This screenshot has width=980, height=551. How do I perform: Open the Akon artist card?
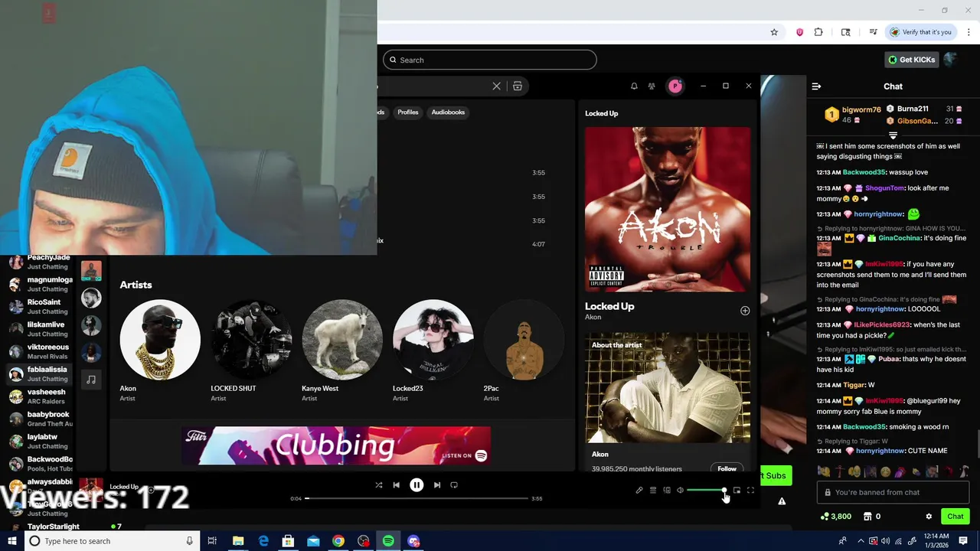(x=160, y=350)
